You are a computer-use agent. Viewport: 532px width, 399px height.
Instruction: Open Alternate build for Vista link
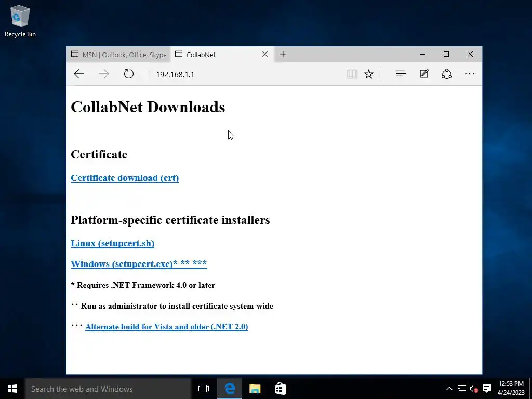(x=166, y=327)
